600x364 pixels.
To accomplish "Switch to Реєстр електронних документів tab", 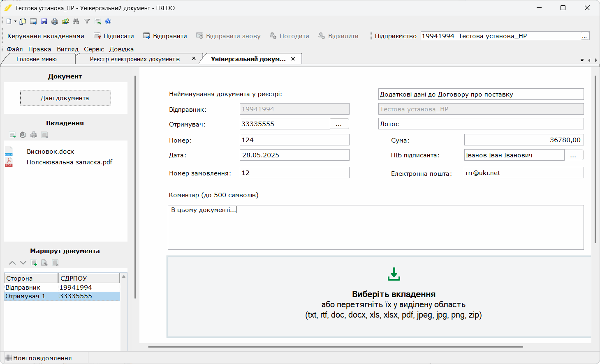I will (x=135, y=59).
